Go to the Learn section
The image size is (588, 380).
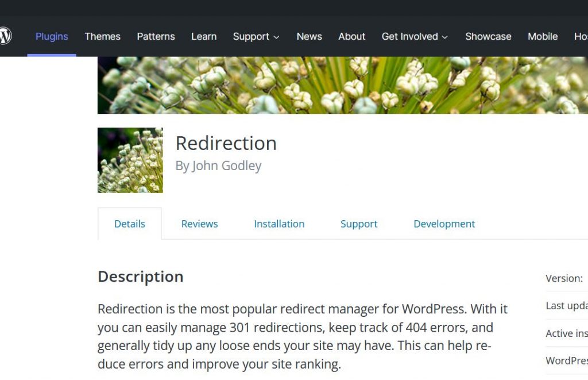[x=203, y=36]
